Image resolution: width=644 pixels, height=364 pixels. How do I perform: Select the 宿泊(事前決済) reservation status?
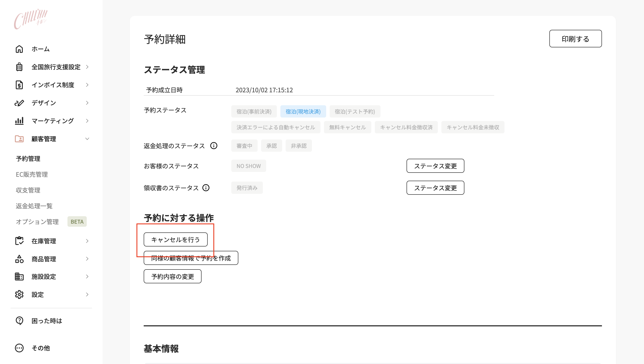tap(254, 112)
